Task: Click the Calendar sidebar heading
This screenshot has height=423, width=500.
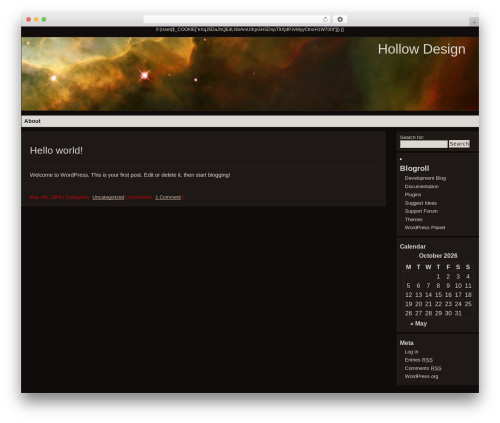Action: click(x=413, y=246)
